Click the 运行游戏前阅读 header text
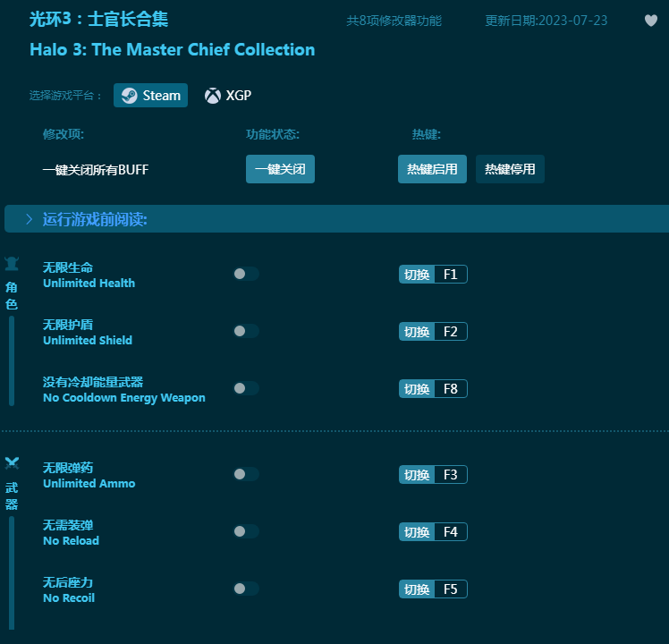Screen dimensions: 669x644 (95, 219)
